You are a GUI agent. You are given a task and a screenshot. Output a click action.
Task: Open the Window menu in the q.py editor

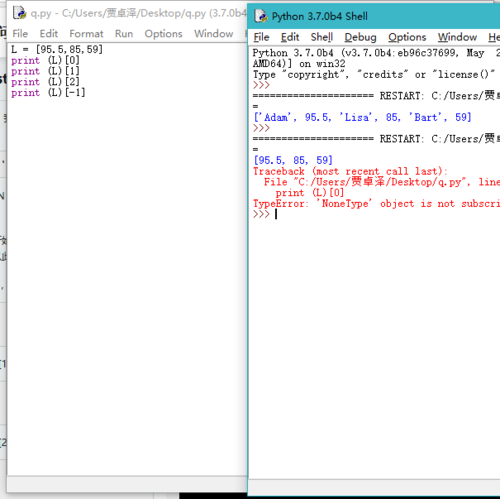pyautogui.click(x=214, y=34)
